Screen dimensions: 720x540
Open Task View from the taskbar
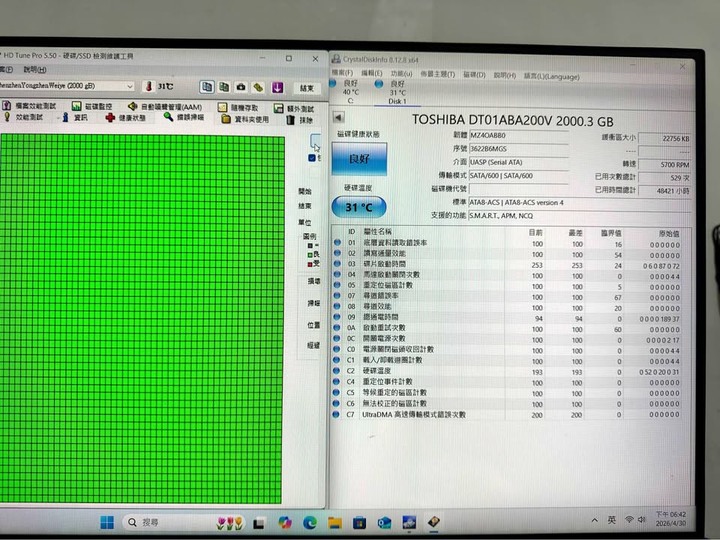259,523
